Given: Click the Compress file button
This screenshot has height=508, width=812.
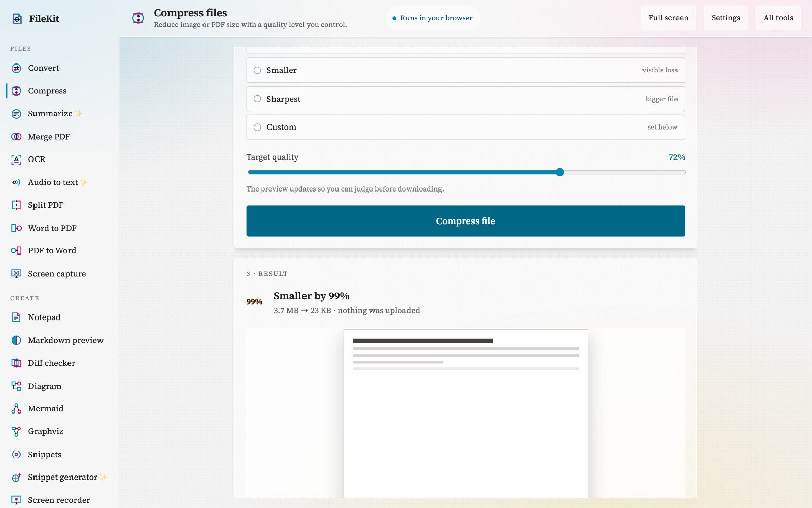Looking at the screenshot, I should click(465, 221).
